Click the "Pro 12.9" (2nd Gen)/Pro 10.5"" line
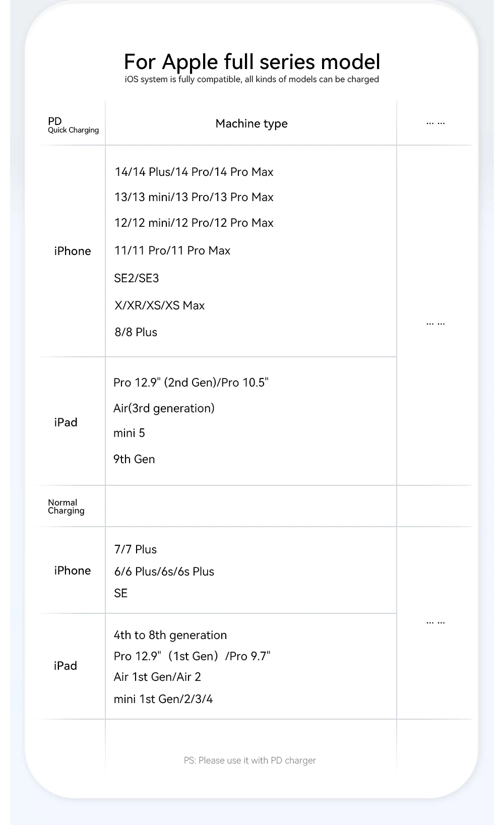The height and width of the screenshot is (825, 504). click(x=191, y=383)
